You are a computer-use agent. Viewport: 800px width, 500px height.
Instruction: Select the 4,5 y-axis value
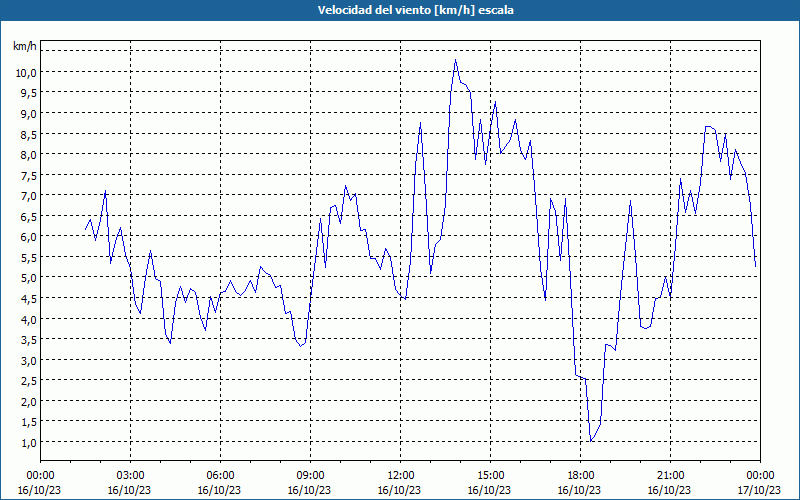(28, 298)
